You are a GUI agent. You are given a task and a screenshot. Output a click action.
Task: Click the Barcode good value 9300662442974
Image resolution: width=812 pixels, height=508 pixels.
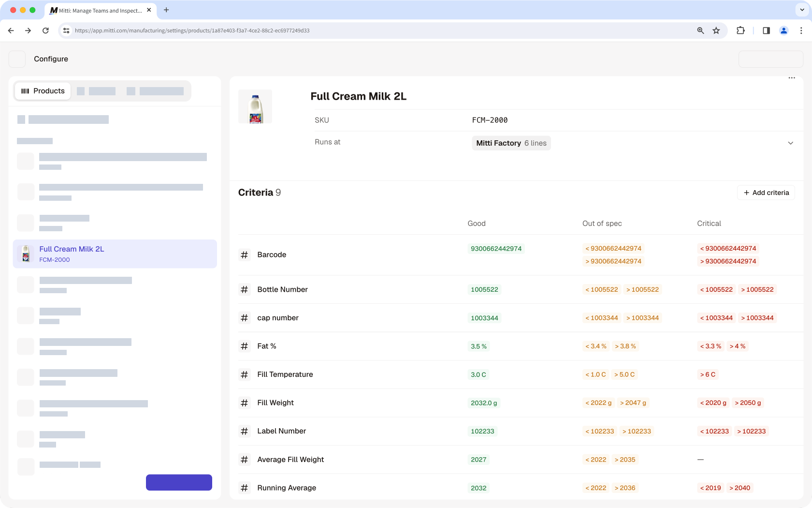coord(496,249)
